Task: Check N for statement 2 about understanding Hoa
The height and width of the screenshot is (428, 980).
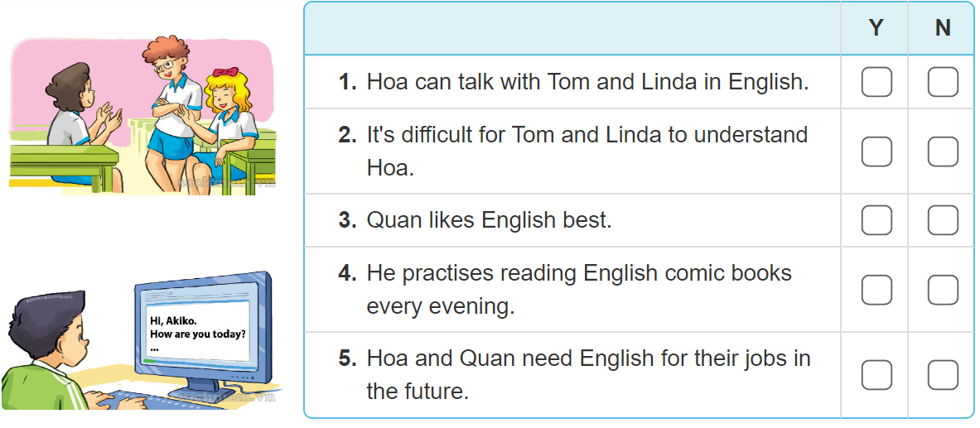Action: [943, 151]
